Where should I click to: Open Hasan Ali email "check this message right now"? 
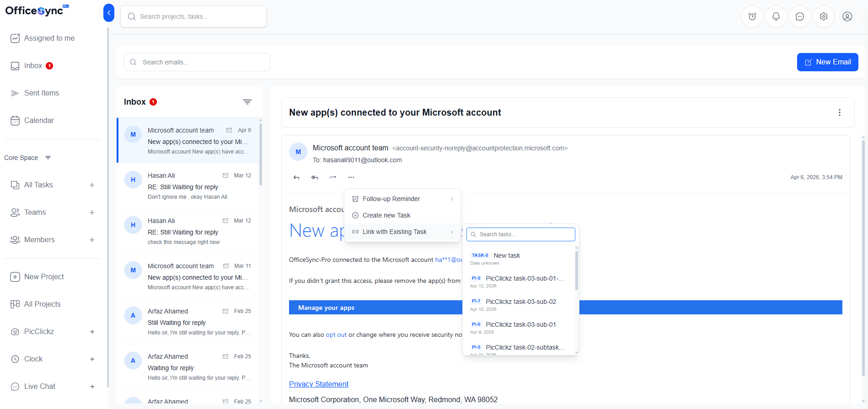pyautogui.click(x=188, y=231)
